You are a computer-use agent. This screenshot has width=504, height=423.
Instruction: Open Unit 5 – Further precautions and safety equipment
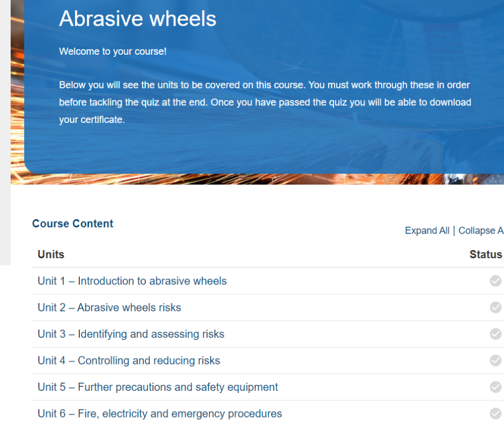point(158,387)
